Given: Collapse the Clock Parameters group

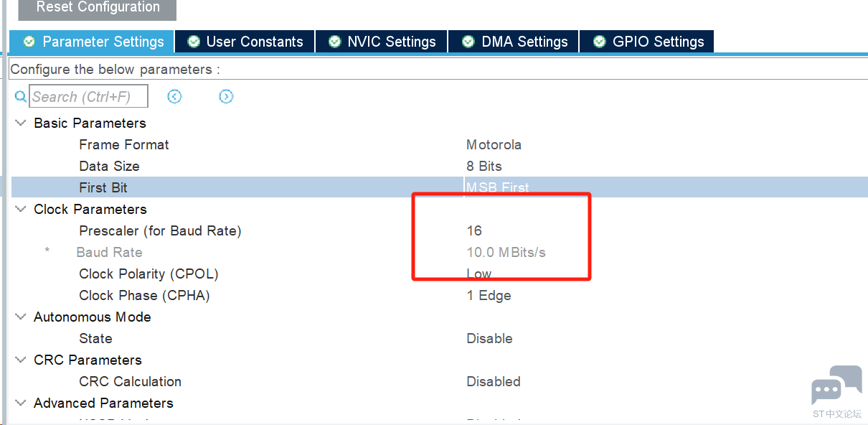Looking at the screenshot, I should 20,209.
